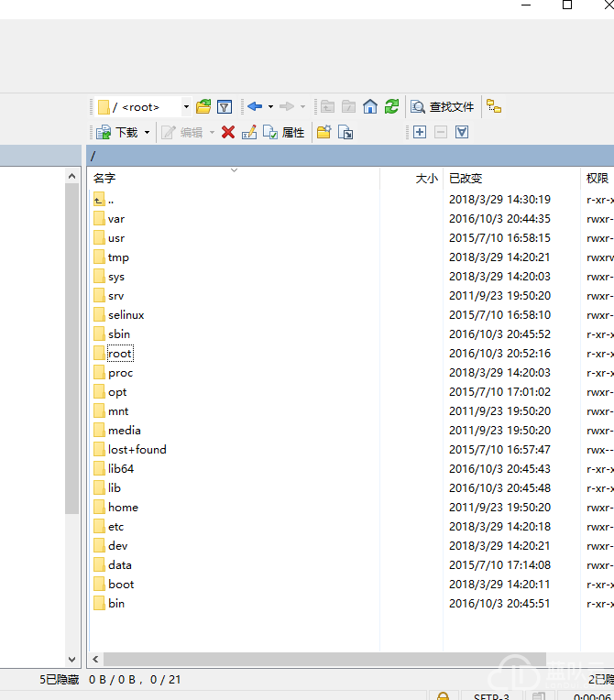This screenshot has width=614, height=700.
Task: Select the proc folder
Action: pyautogui.click(x=114, y=373)
